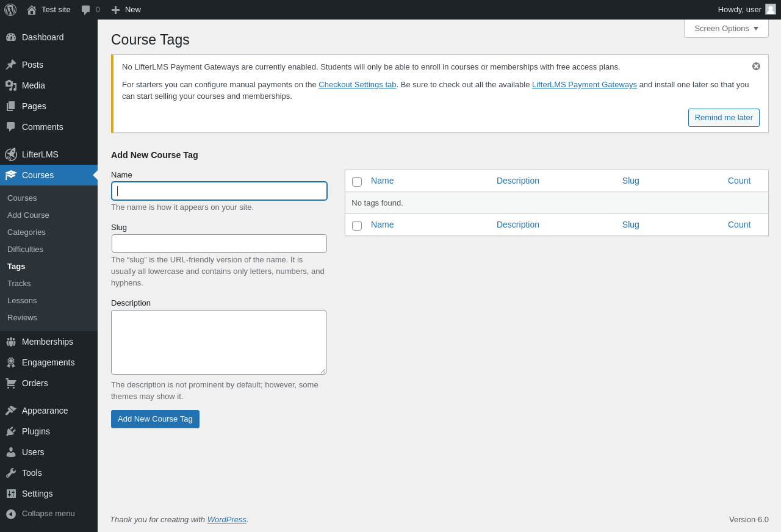Expand the Screen Options panel

(726, 28)
